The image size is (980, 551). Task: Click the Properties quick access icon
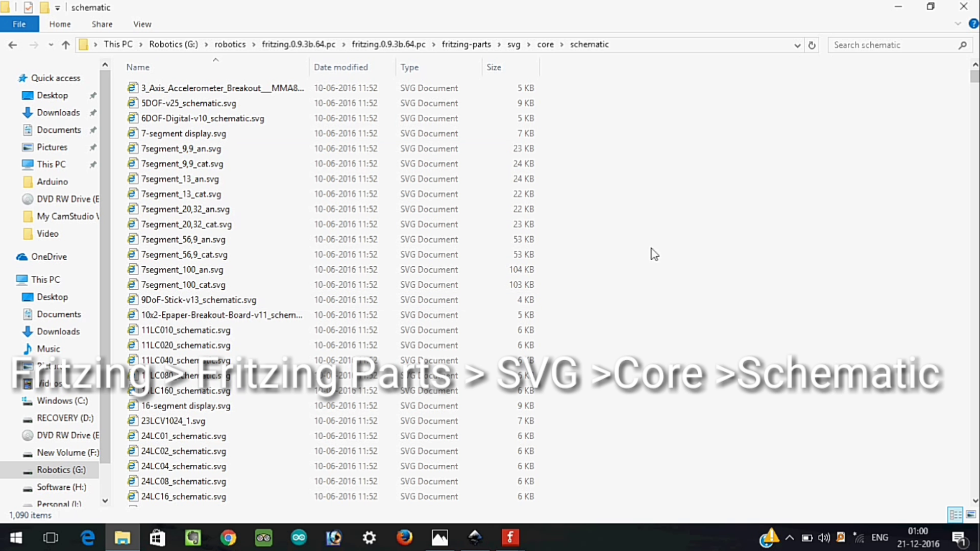(x=28, y=7)
